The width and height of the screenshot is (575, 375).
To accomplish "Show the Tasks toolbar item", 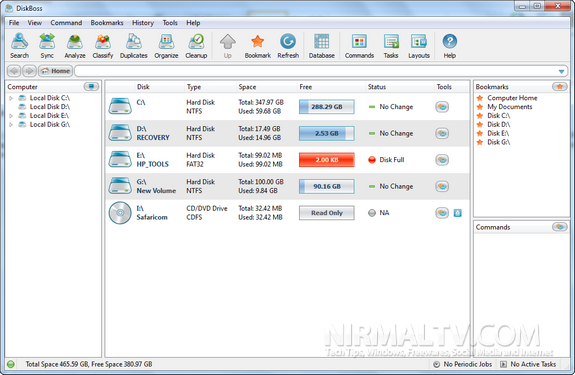I will [x=391, y=45].
